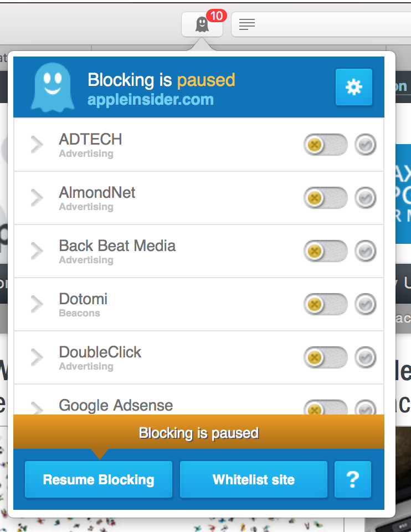
Task: Expand the ADTECH tracker details
Action: [37, 145]
